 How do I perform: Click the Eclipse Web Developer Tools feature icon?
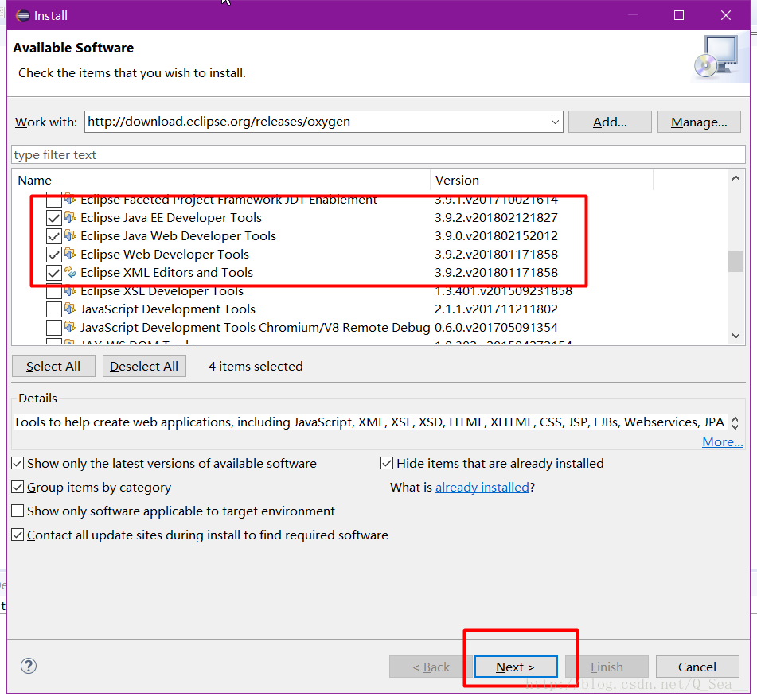71,255
